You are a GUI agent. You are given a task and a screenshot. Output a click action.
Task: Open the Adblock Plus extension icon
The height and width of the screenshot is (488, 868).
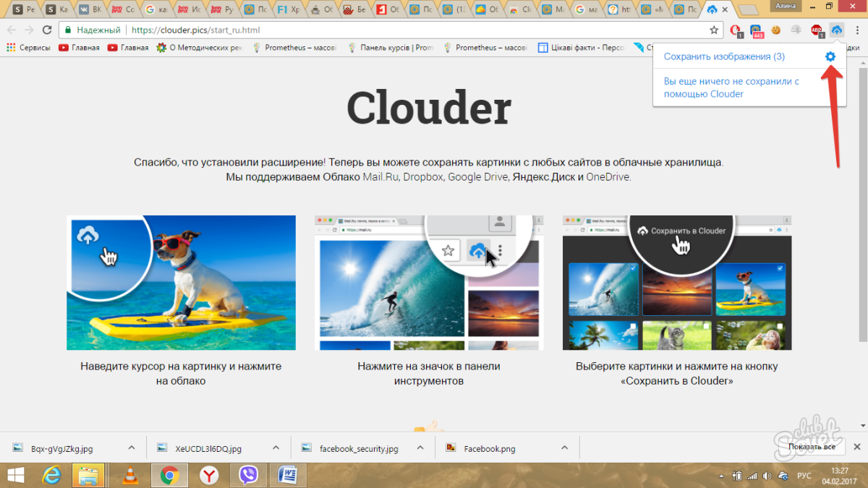(817, 30)
